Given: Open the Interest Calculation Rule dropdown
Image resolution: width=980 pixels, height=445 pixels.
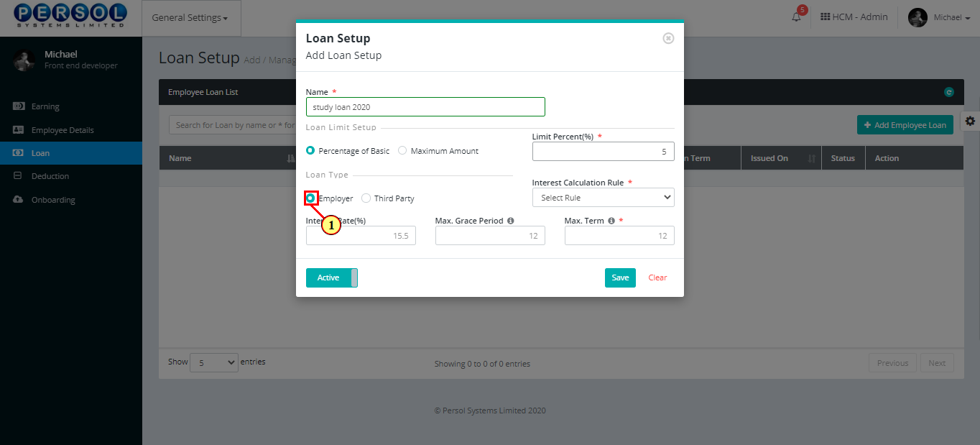Looking at the screenshot, I should 604,197.
